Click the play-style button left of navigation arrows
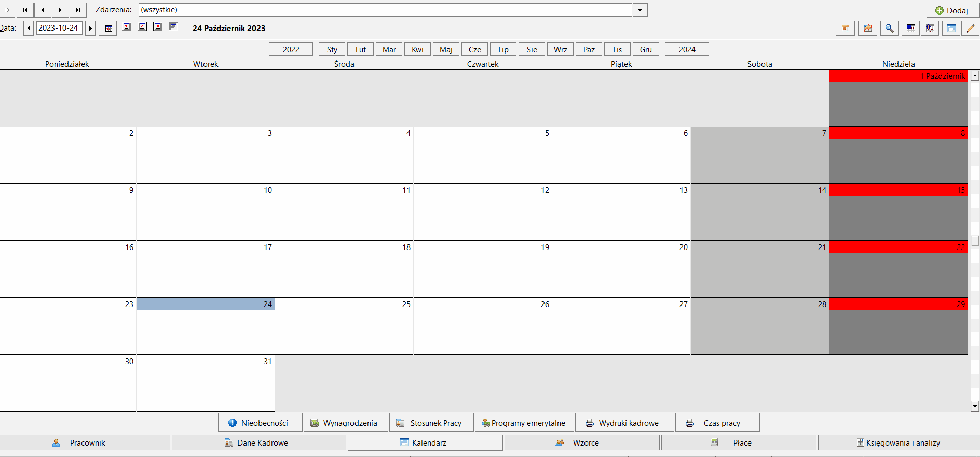Screen dimensions: 980x457 7,10
